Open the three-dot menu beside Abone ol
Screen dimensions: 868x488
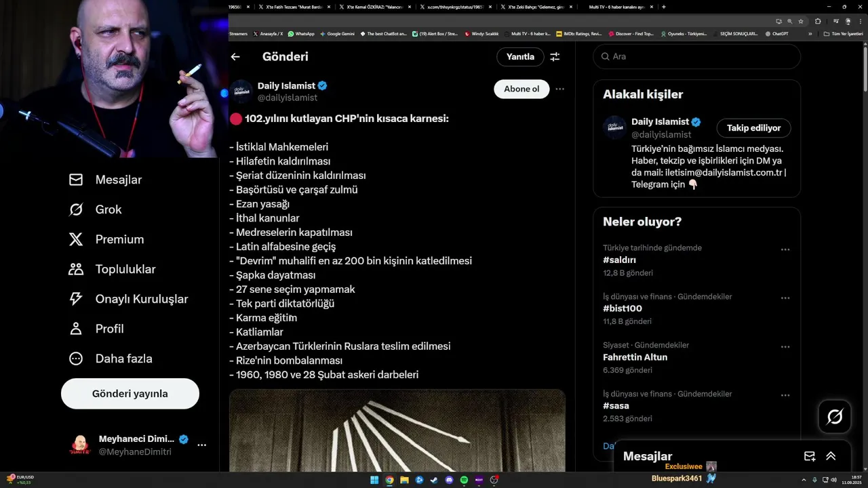(559, 89)
